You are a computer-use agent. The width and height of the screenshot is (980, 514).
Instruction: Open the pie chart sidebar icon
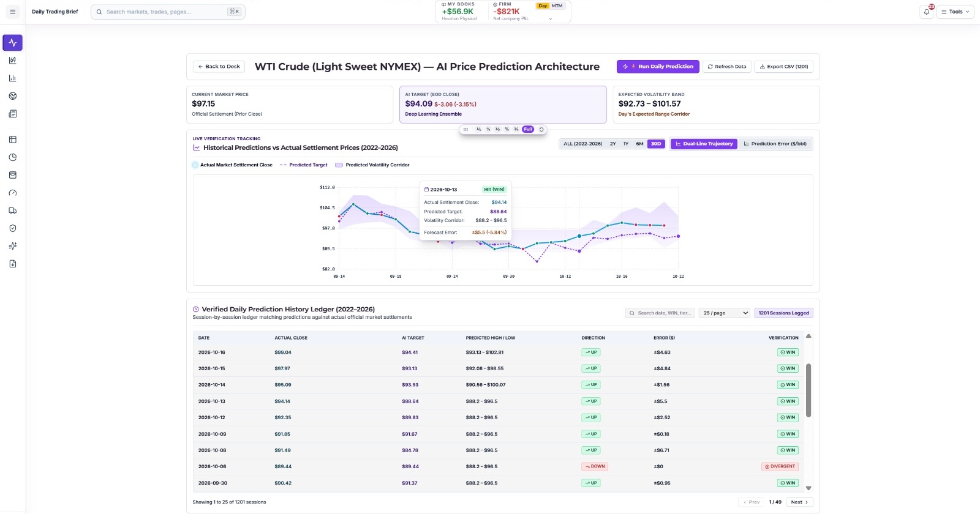pos(13,157)
